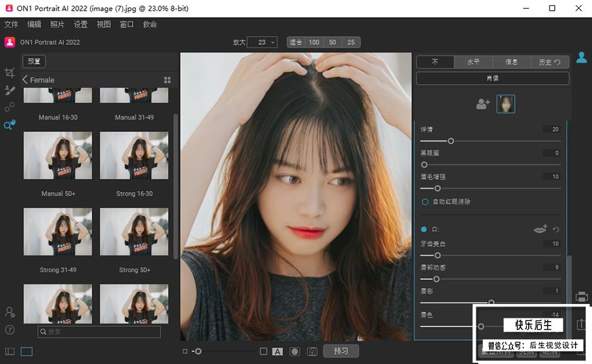Apply the Strong 16-30 preset thumbnail
Screen dimensions: 592x364
point(134,155)
